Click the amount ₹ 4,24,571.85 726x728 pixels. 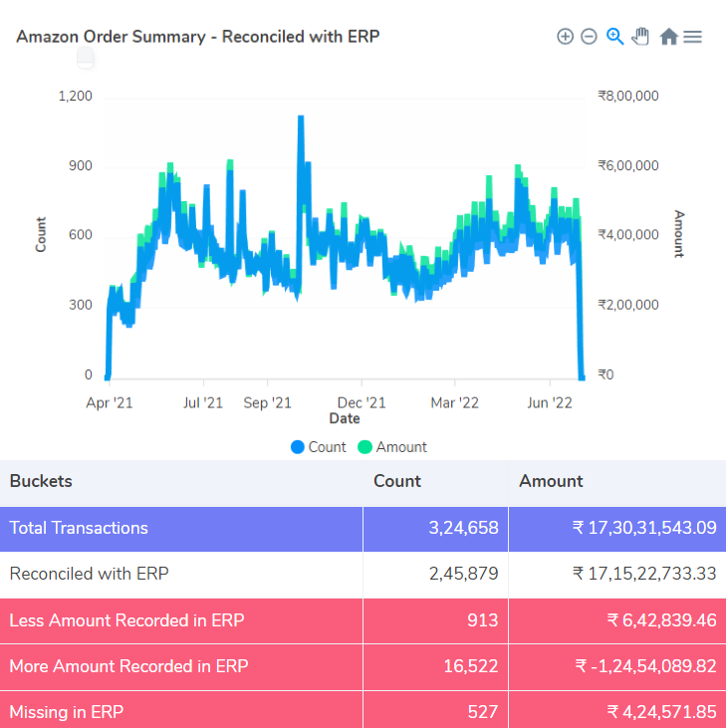pos(662,712)
